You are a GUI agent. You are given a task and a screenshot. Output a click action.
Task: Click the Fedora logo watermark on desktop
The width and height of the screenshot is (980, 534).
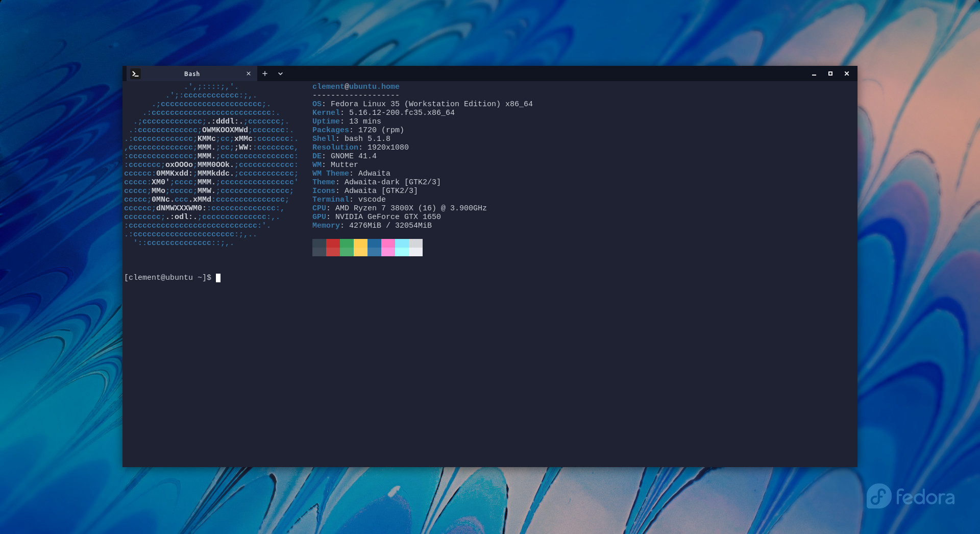coord(911,496)
